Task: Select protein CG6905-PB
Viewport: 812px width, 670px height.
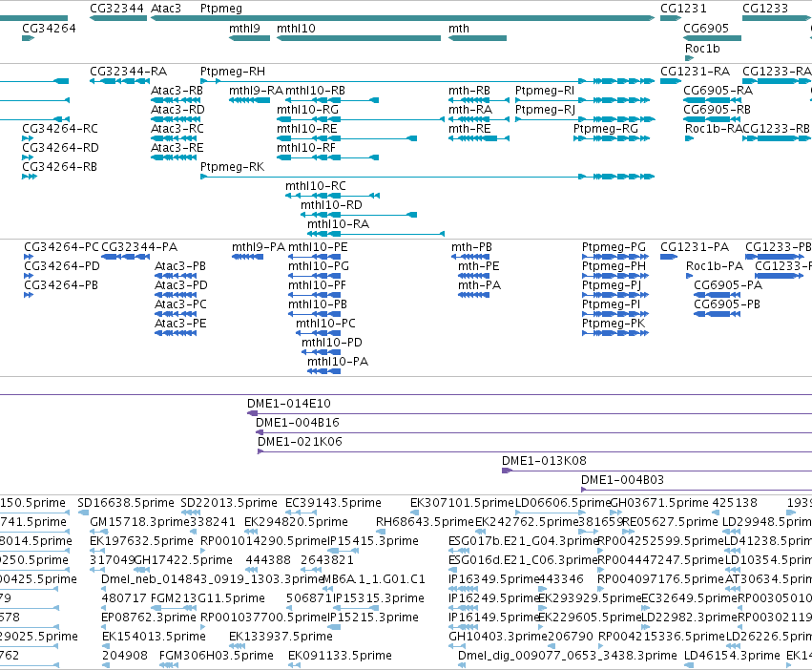Action: pyautogui.click(x=718, y=314)
